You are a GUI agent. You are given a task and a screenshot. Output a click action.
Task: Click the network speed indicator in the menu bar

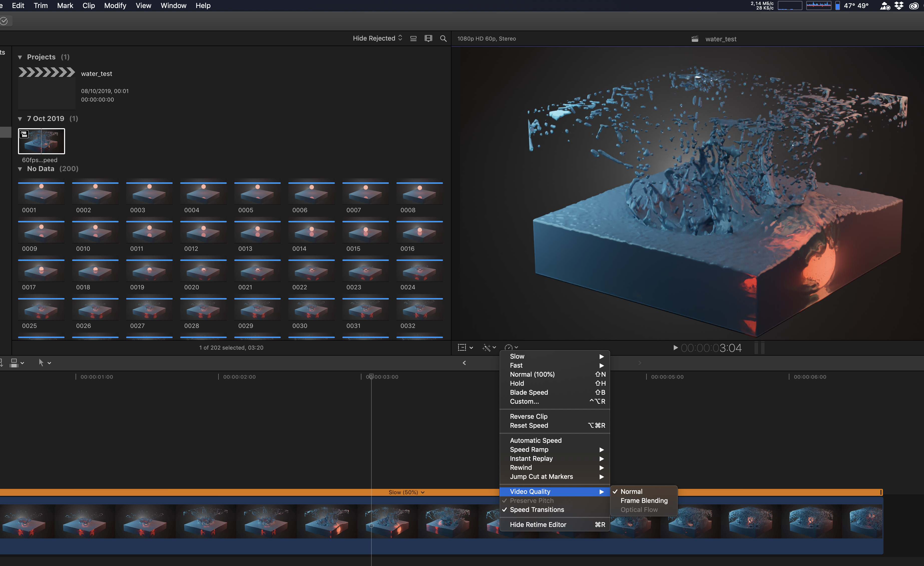pos(762,6)
